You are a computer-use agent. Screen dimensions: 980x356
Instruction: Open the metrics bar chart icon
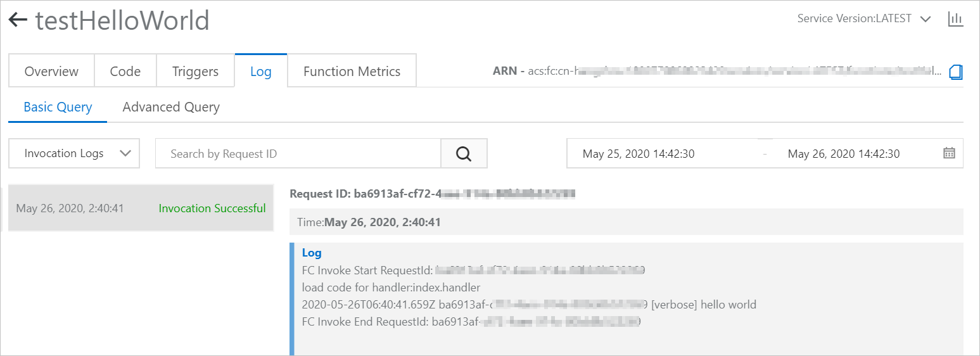tap(955, 19)
